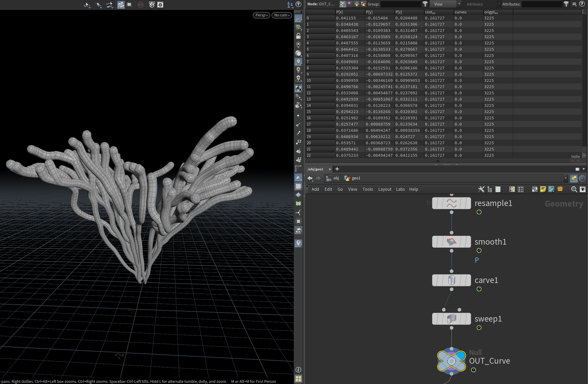Open the Add menu in network editor
The width and height of the screenshot is (588, 384).
[315, 189]
